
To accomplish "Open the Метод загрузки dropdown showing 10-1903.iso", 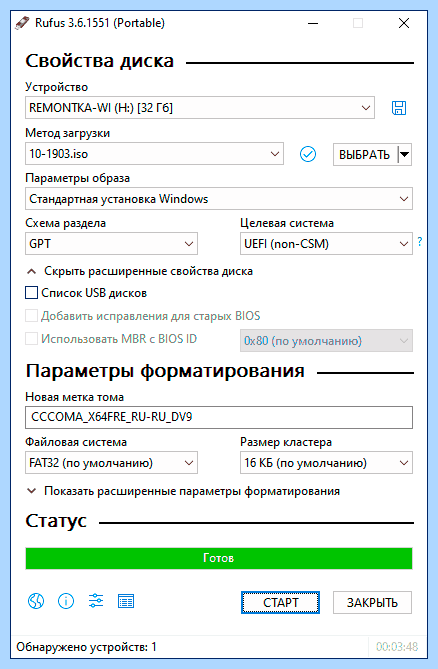I will (154, 154).
